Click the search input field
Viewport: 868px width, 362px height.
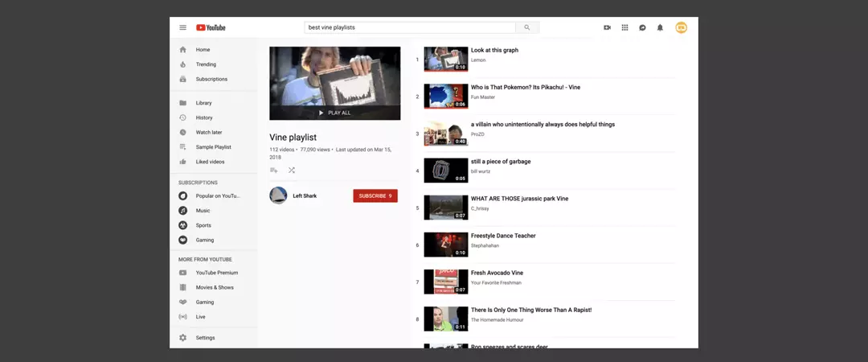click(410, 27)
